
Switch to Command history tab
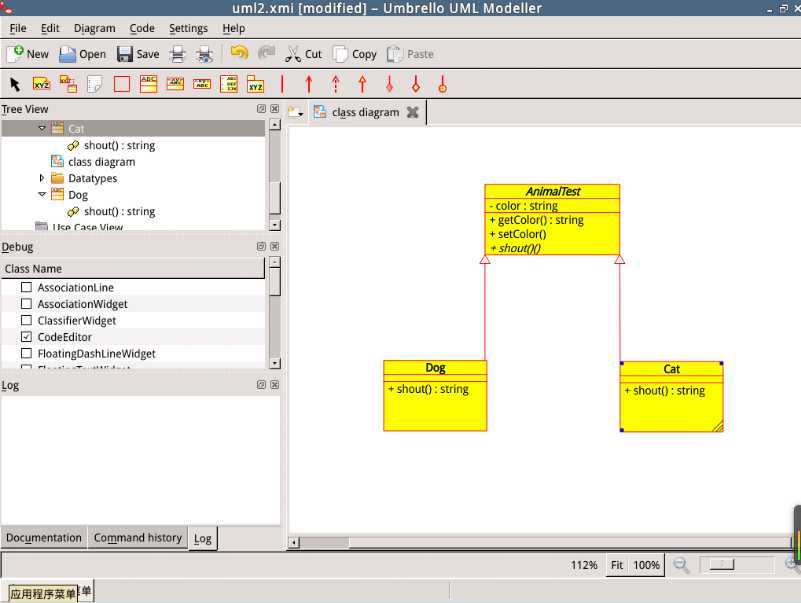pyautogui.click(x=138, y=538)
